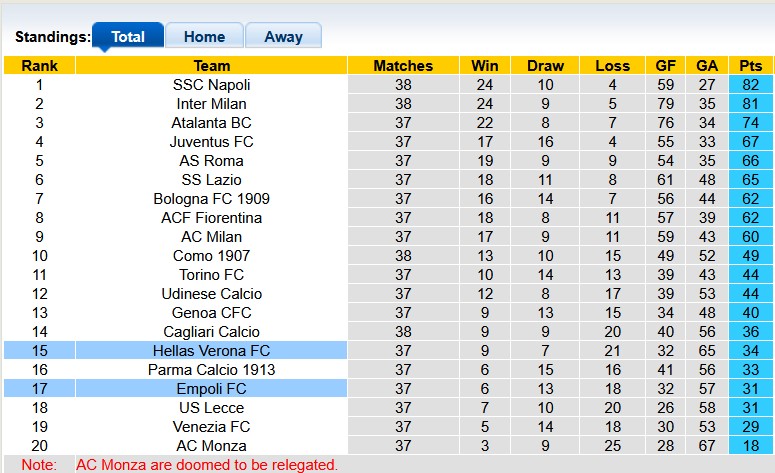The height and width of the screenshot is (473, 775).
Task: Click Napoli's 82 points cell
Action: 750,85
